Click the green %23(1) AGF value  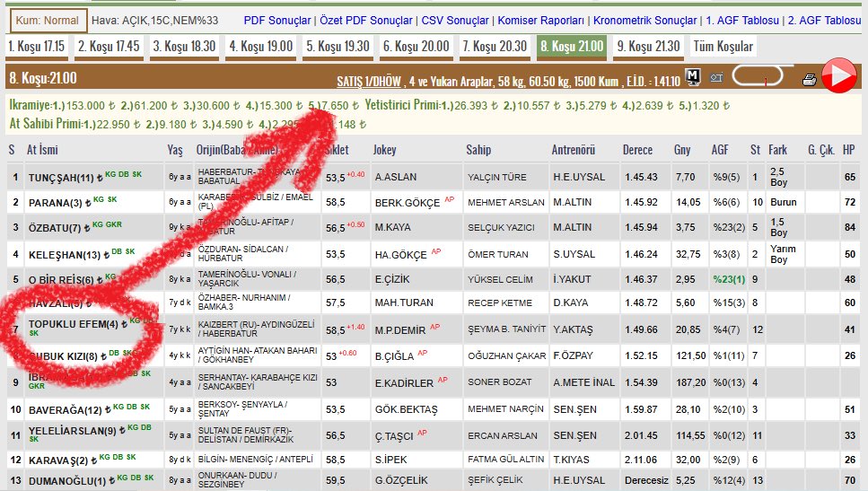tap(729, 279)
